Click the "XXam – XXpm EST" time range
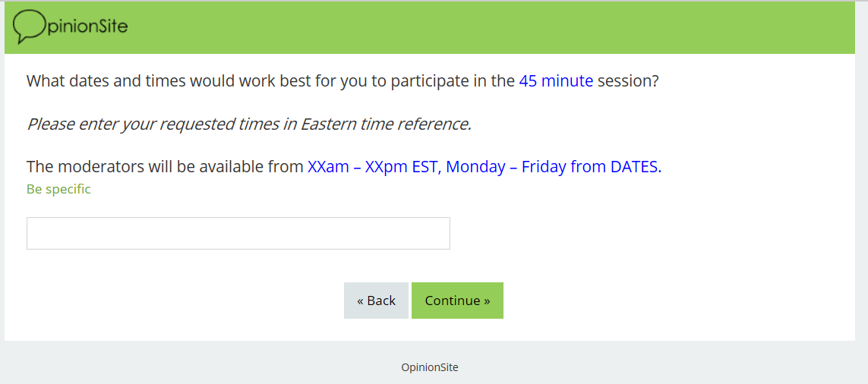 [x=372, y=167]
